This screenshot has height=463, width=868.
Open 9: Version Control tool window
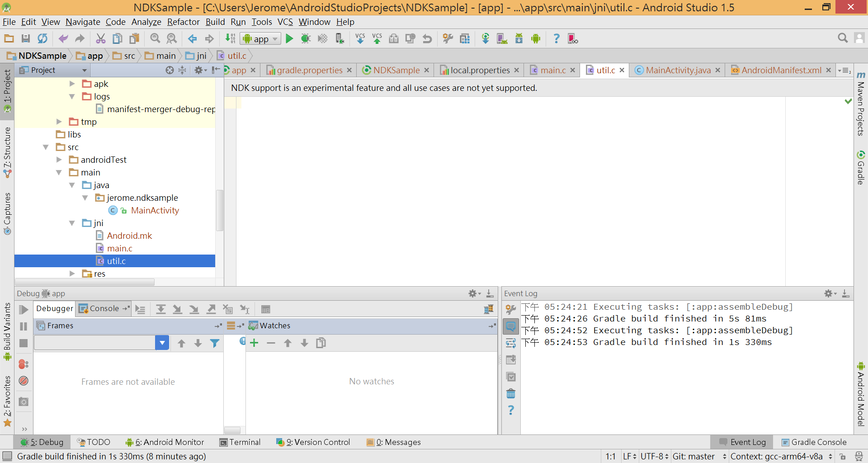click(x=313, y=442)
